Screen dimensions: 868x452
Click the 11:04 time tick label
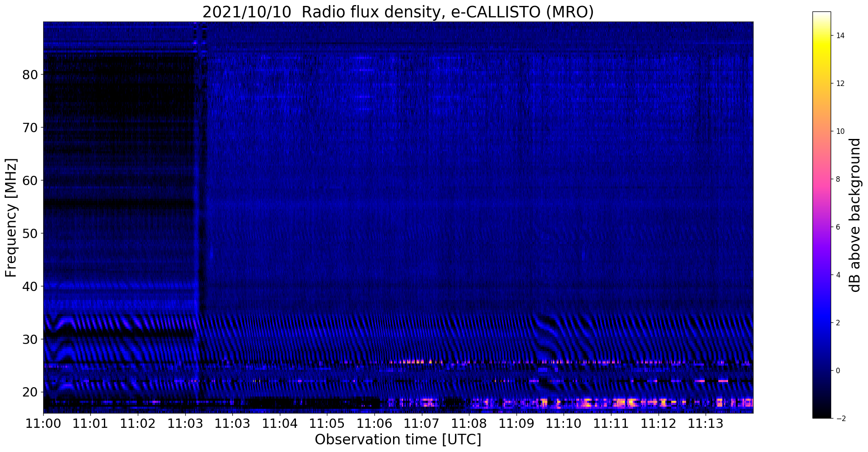279,423
